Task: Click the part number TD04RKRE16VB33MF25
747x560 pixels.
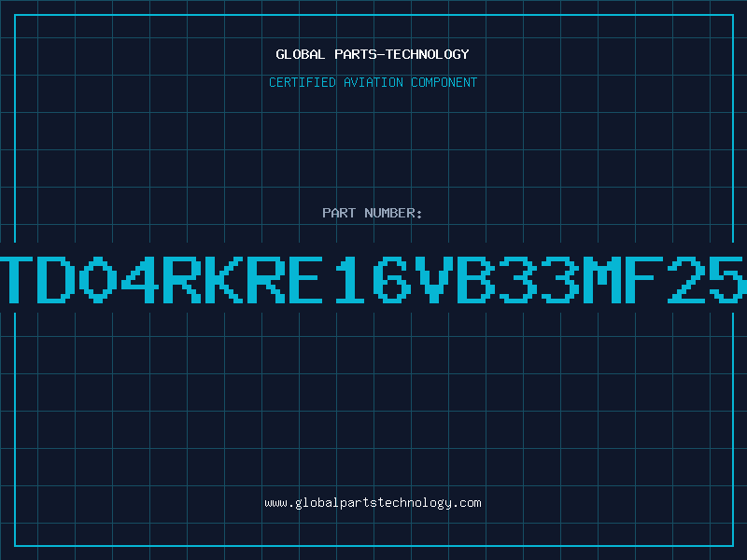Action: pyautogui.click(x=373, y=279)
